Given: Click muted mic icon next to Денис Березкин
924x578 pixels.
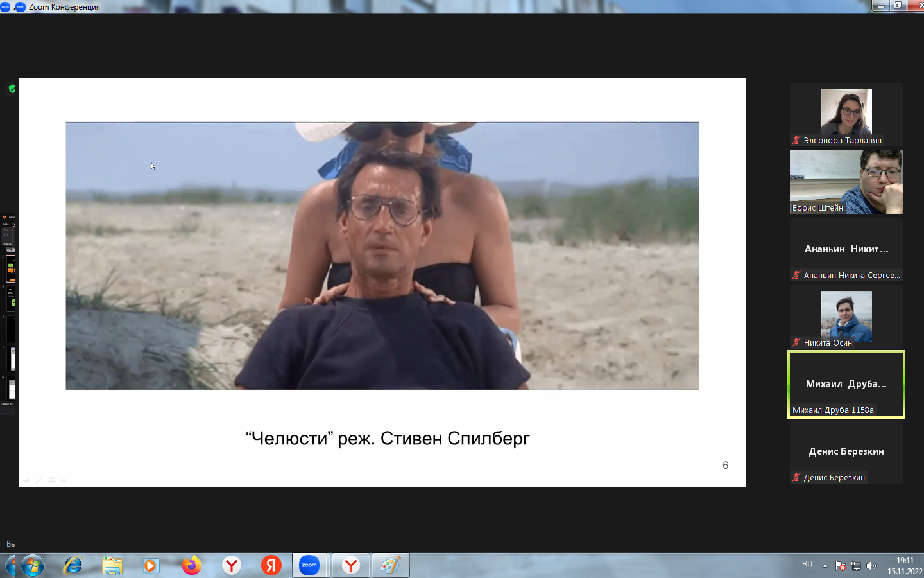Looking at the screenshot, I should coord(796,477).
